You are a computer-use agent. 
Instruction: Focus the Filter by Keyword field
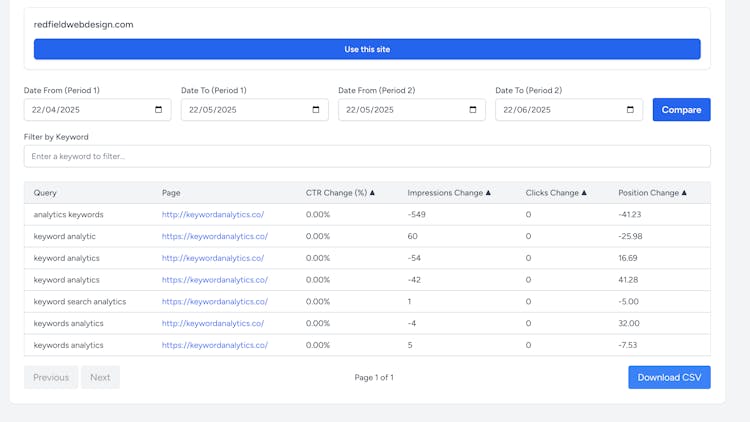(x=367, y=156)
